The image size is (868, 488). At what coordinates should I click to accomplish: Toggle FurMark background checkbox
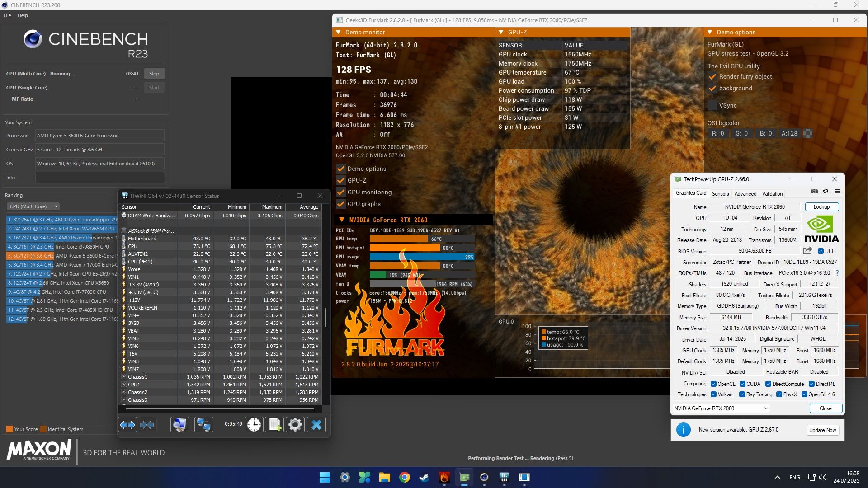712,88
